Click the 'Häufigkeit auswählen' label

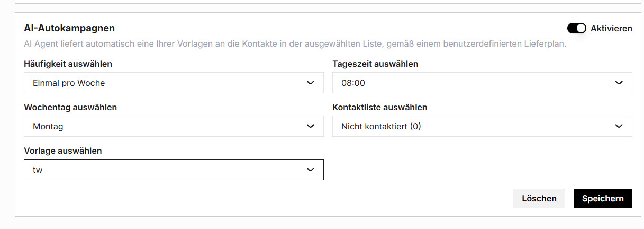[x=68, y=64]
